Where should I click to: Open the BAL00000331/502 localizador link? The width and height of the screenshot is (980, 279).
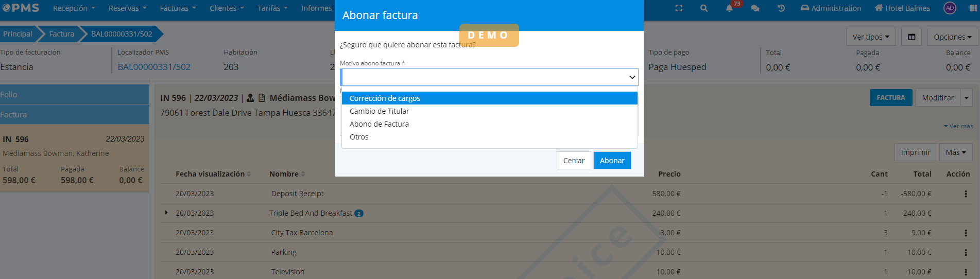[154, 67]
